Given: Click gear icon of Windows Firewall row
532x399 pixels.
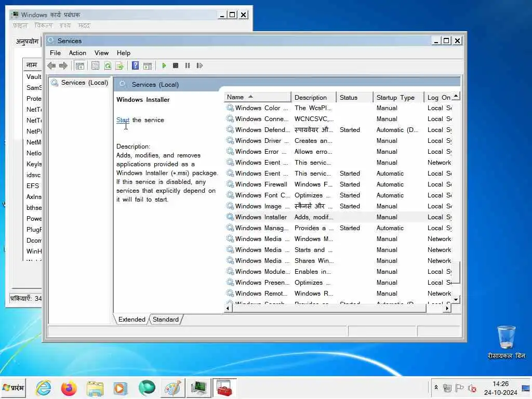Looking at the screenshot, I should point(230,184).
